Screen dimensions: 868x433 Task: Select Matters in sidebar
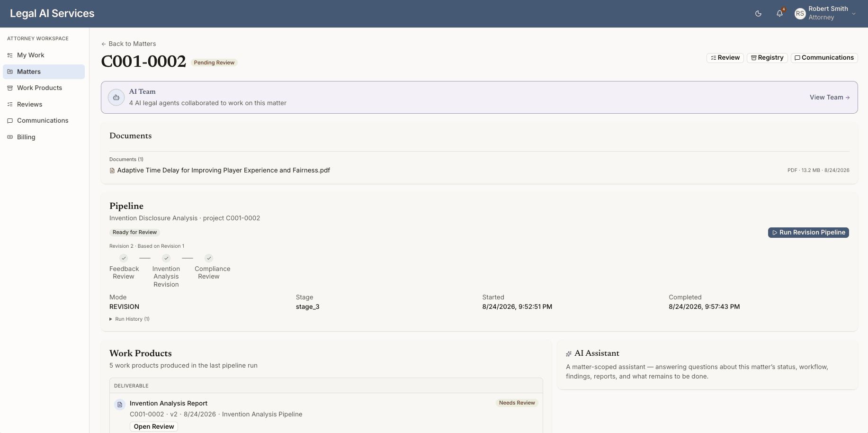pyautogui.click(x=44, y=72)
